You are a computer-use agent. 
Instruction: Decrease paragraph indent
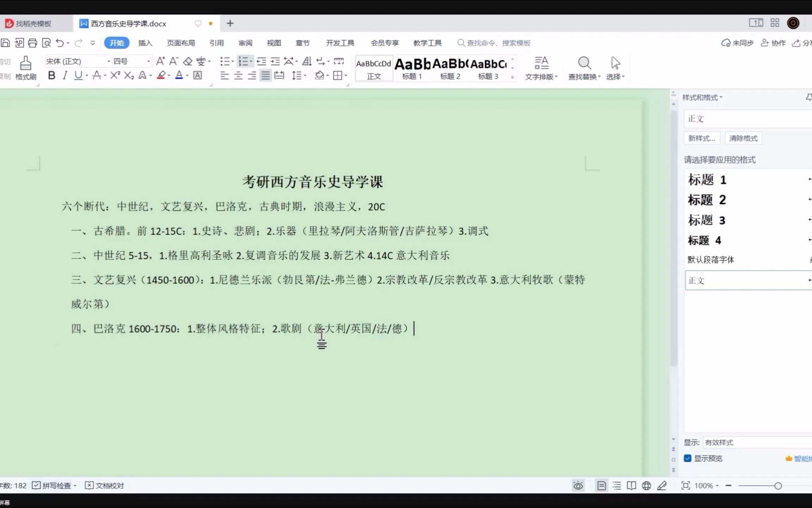pyautogui.click(x=261, y=61)
